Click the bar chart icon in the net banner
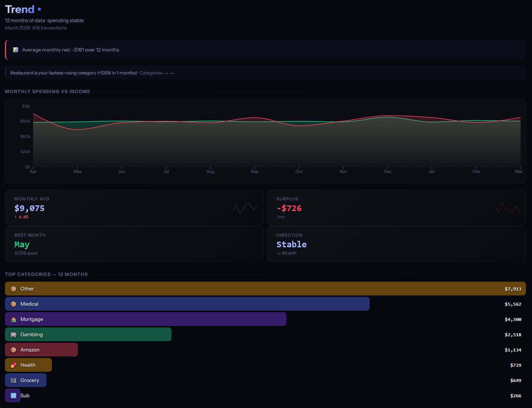Viewport: 532px width, 408px height. (15, 50)
